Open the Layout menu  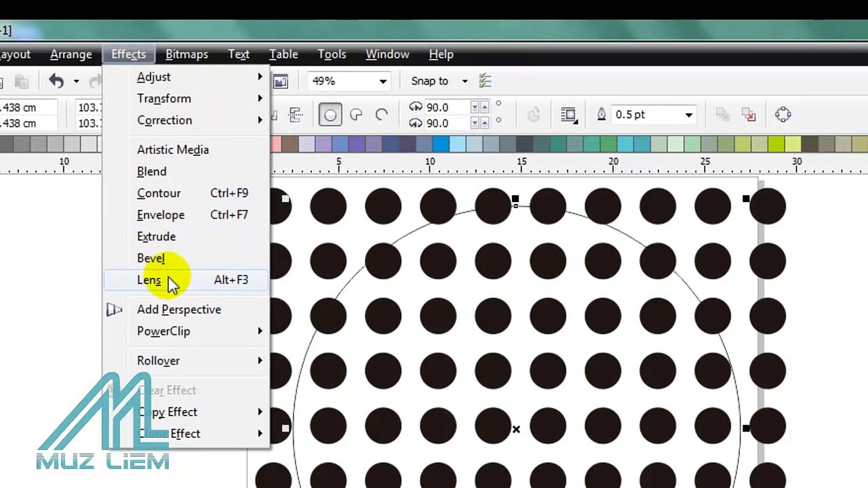tap(15, 54)
